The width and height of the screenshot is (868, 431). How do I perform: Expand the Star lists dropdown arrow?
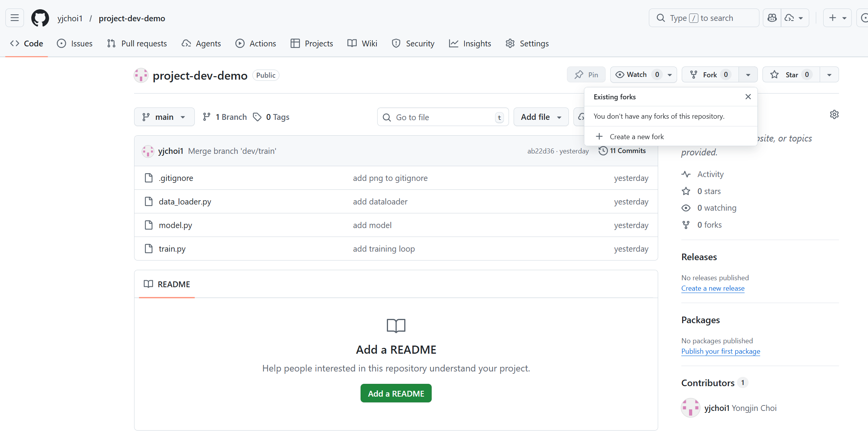[x=829, y=75]
